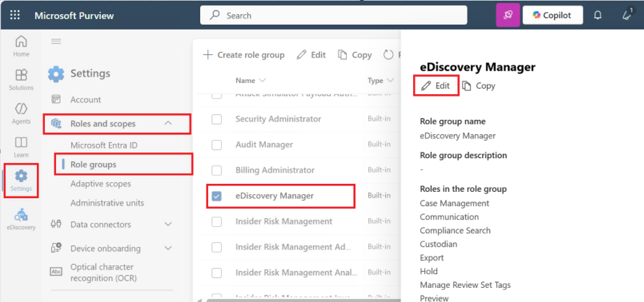The width and height of the screenshot is (644, 302).
Task: Click the magnifier search icon
Action: click(x=214, y=15)
